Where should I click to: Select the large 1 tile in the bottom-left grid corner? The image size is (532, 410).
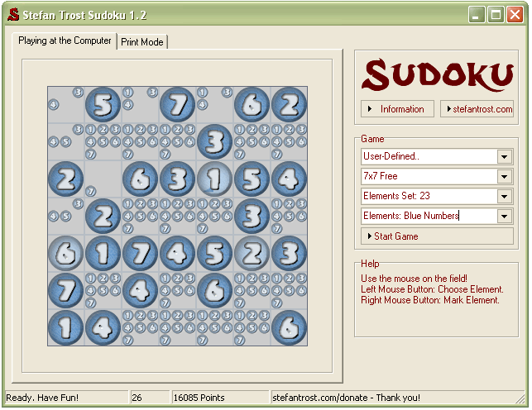click(x=66, y=327)
